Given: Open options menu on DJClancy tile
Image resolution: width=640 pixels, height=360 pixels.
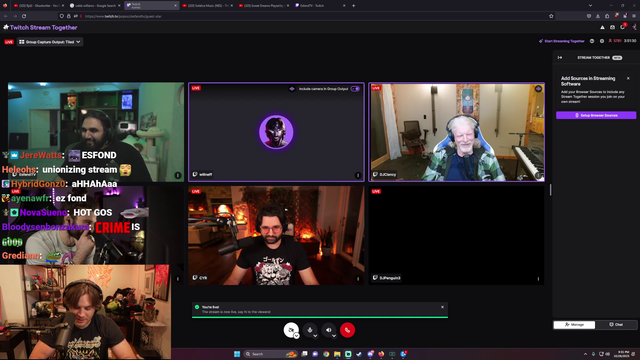Looking at the screenshot, I should (x=538, y=175).
